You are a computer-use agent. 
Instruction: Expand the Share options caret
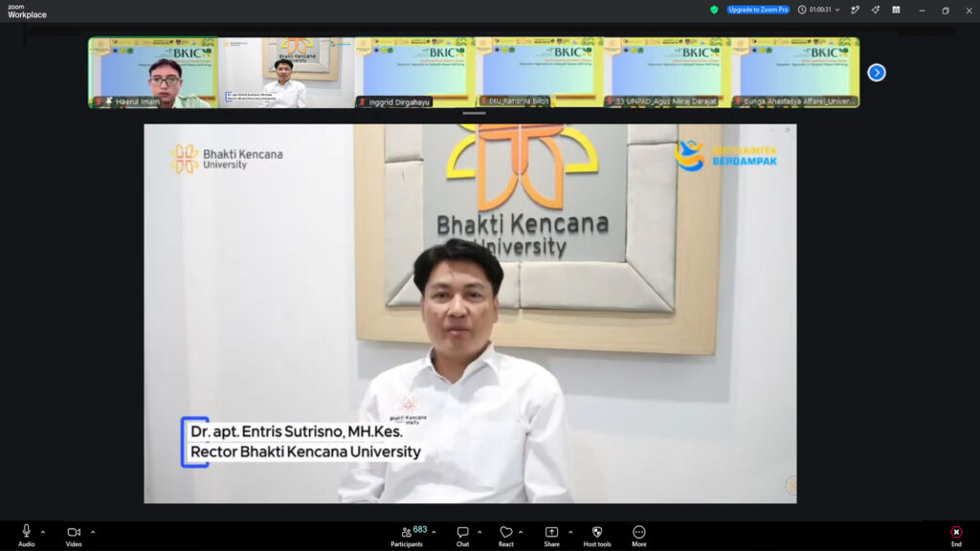pos(570,532)
